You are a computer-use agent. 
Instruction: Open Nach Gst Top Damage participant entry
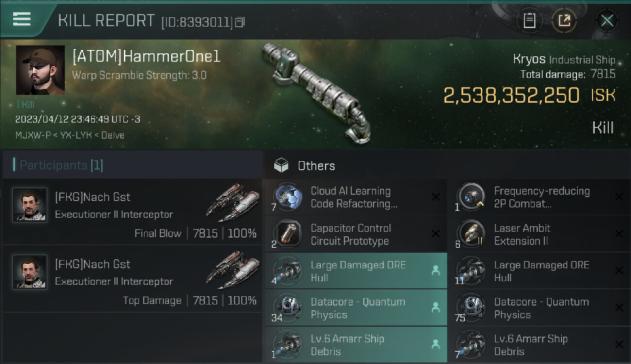click(x=133, y=279)
